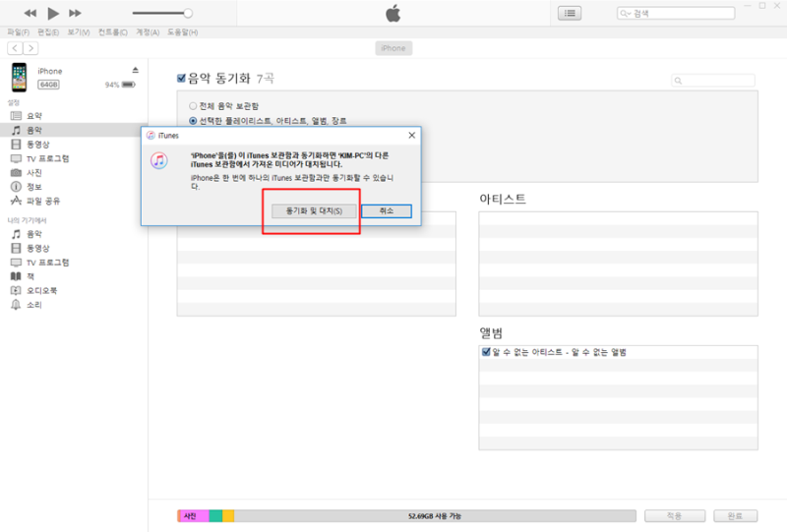Go forward with the right arrow
This screenshot has width=787, height=532.
(30, 48)
